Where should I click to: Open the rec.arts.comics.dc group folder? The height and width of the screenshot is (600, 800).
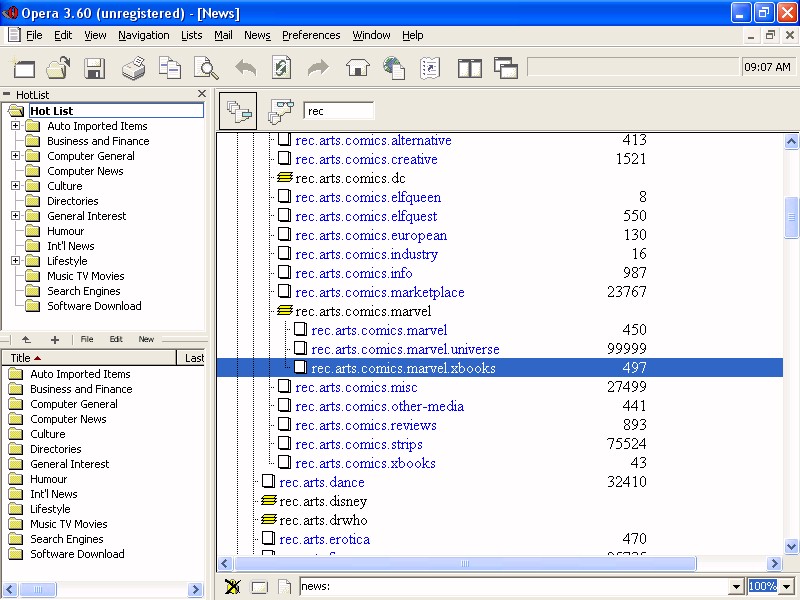point(285,178)
